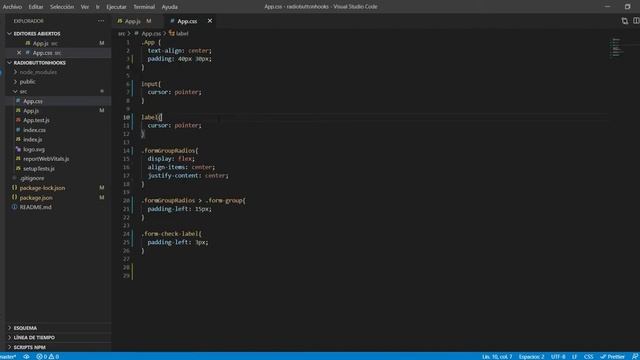The image size is (640, 360).
Task: Collapse the RADIOBUTTONHOOKS project section
Action: (x=40, y=63)
